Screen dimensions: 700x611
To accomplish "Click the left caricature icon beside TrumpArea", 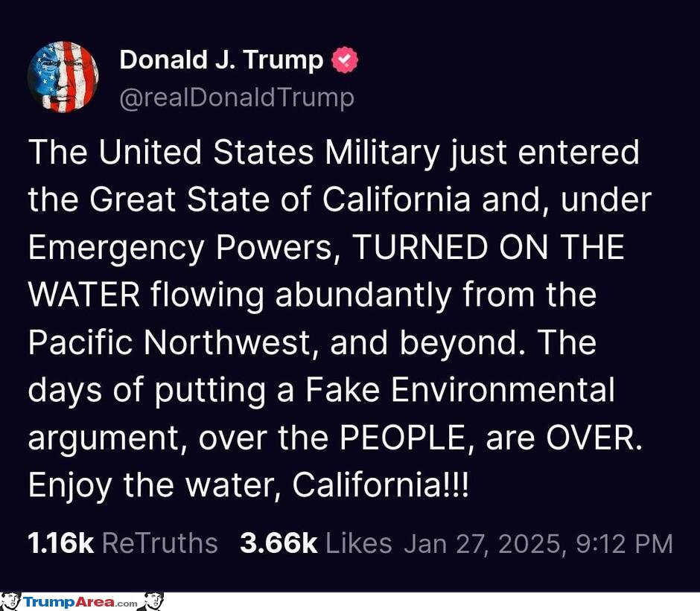I will (10, 601).
